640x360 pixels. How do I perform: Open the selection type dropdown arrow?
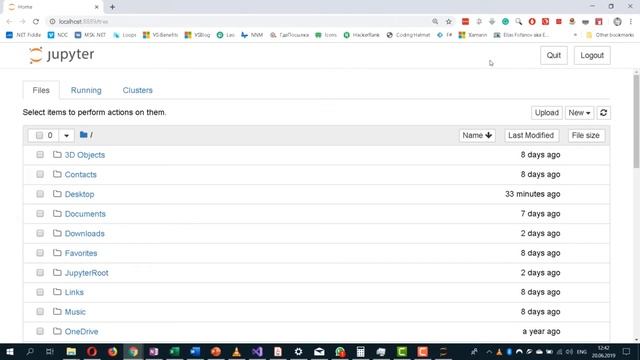66,135
